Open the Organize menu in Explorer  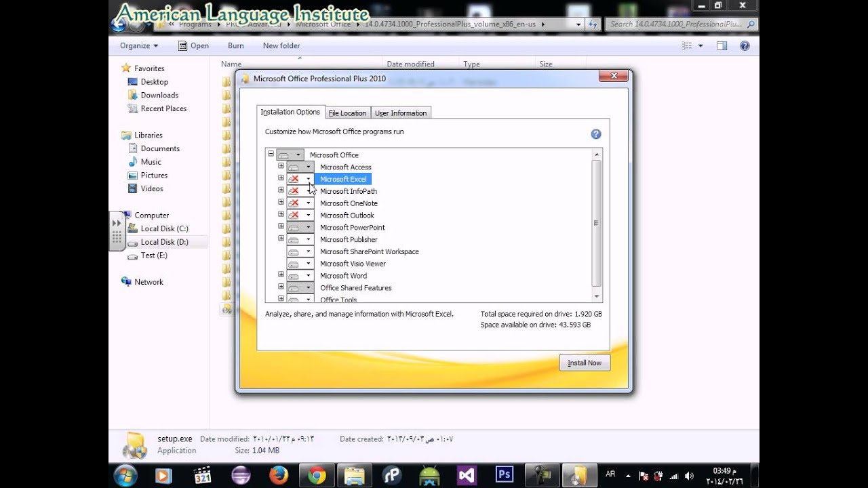[x=139, y=45]
